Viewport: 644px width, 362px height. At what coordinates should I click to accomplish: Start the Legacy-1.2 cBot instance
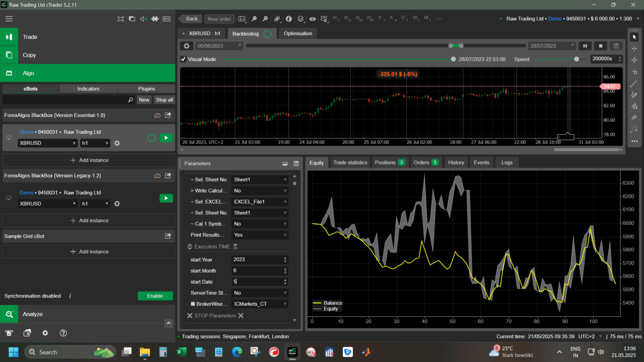pyautogui.click(x=166, y=198)
